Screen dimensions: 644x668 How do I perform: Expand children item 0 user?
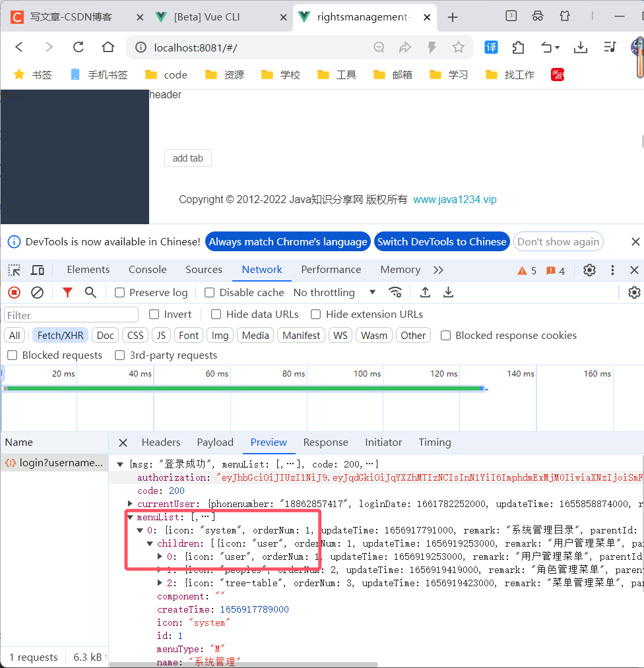(160, 557)
